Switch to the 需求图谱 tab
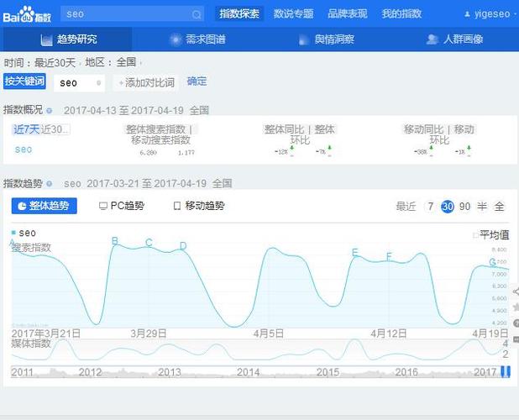Image resolution: width=519 pixels, height=420 pixels. click(x=197, y=39)
